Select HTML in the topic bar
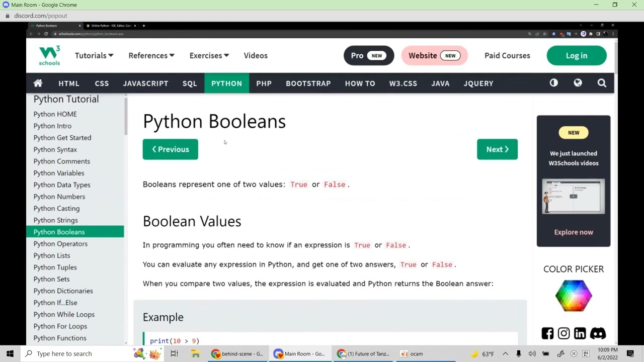This screenshot has height=362, width=644. pyautogui.click(x=69, y=83)
